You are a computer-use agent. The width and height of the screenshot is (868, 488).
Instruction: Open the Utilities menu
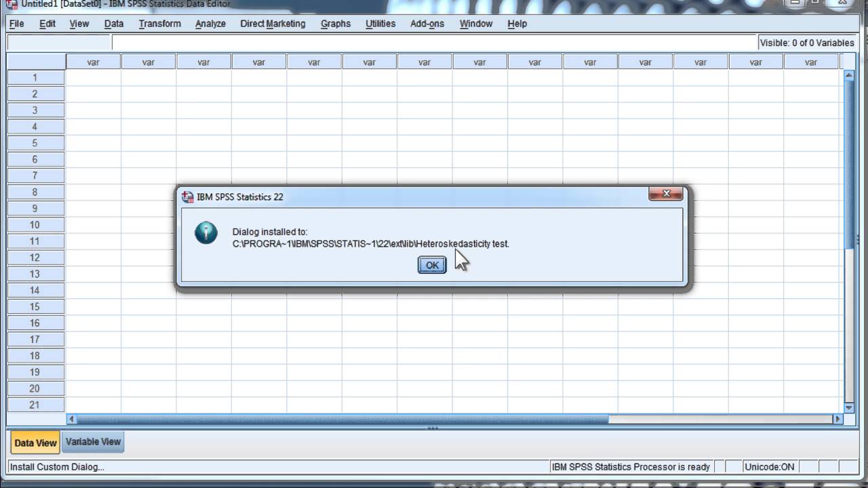pyautogui.click(x=380, y=24)
